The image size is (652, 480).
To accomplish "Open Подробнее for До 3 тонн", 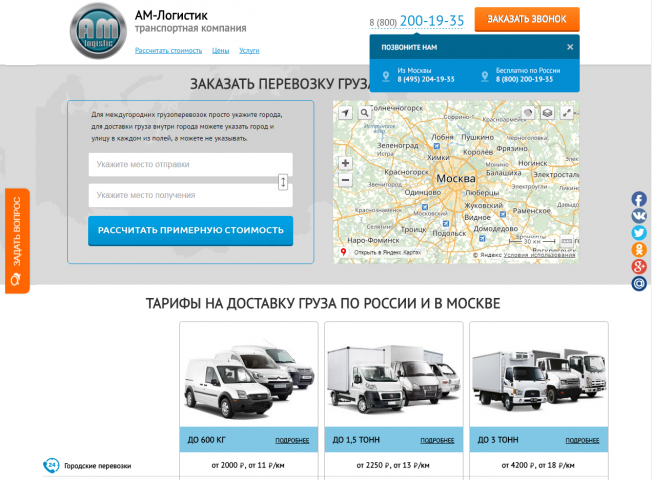I will [582, 440].
